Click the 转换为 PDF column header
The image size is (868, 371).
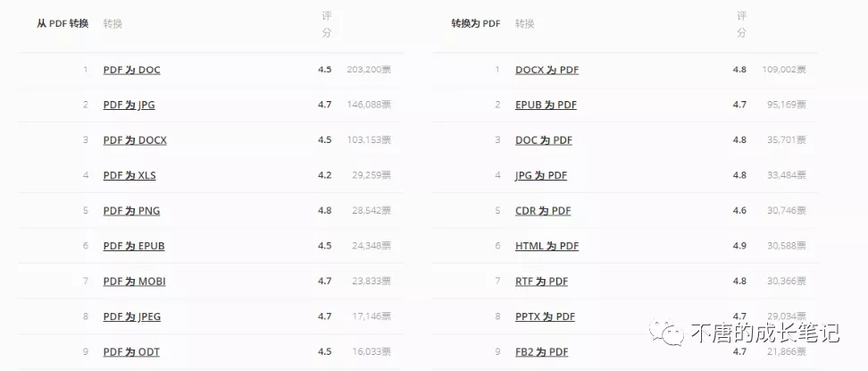click(475, 23)
